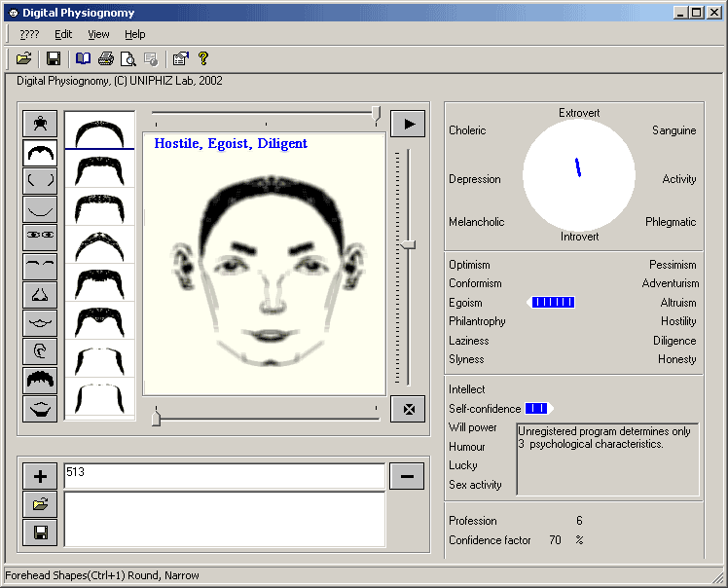This screenshot has width=728, height=588.
Task: Click the minus remove button
Action: click(x=407, y=476)
